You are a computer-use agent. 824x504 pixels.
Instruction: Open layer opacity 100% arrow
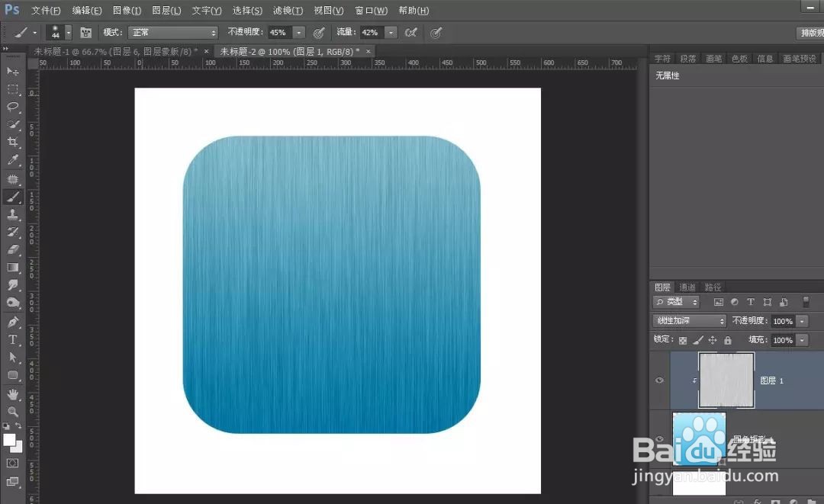point(802,321)
